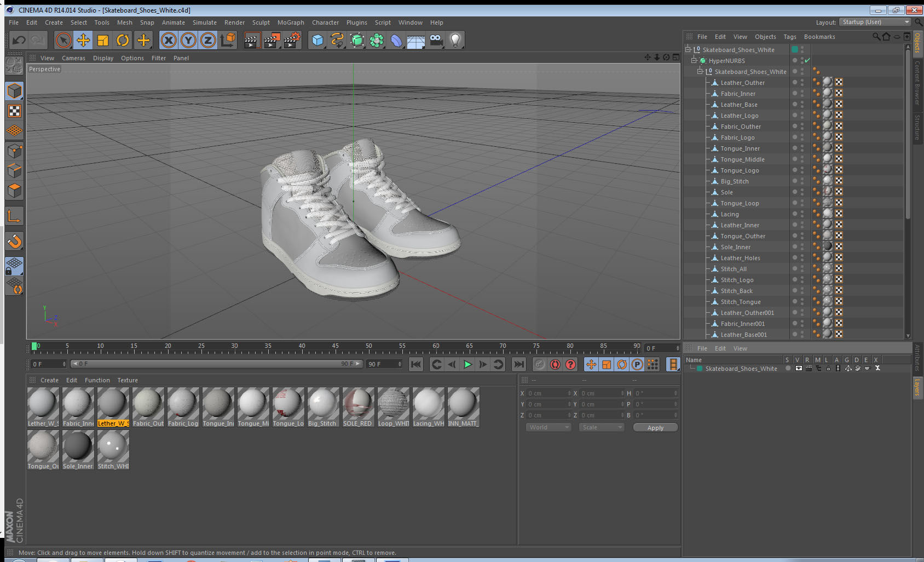Click the timeline frame slider range bar
This screenshot has height=562, width=924.
tap(217, 364)
